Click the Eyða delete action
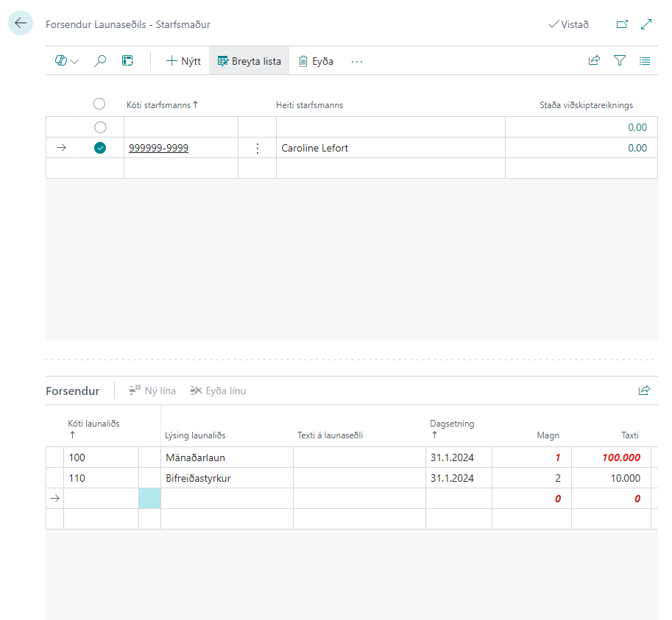Image resolution: width=672 pixels, height=620 pixels. pos(316,62)
